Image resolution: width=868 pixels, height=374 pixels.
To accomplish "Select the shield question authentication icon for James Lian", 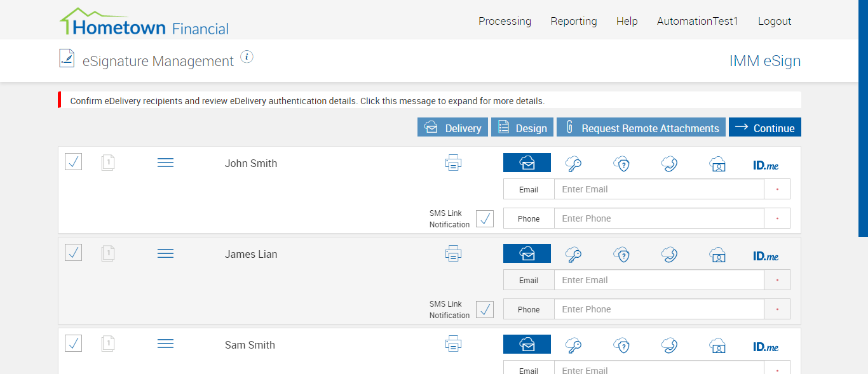I will (x=621, y=255).
